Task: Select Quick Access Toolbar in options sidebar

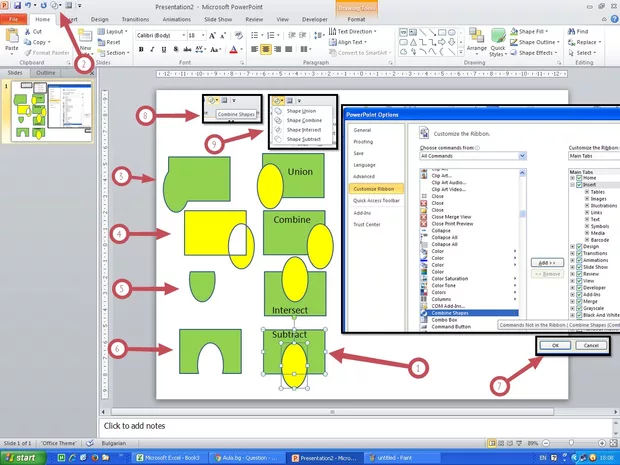Action: (377, 199)
